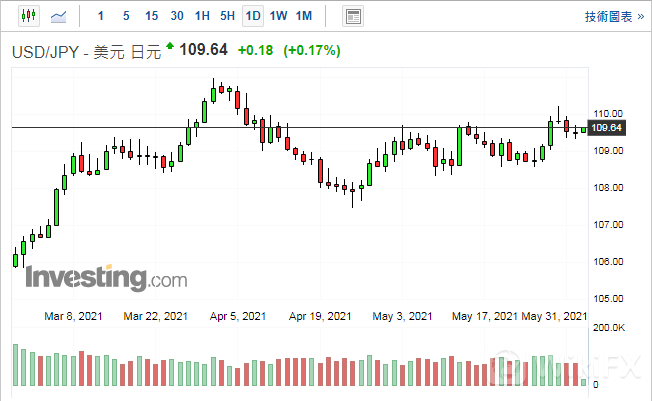Viewport: 652px width, 401px height.
Task: Select the 1 minute timeframe
Action: (99, 16)
